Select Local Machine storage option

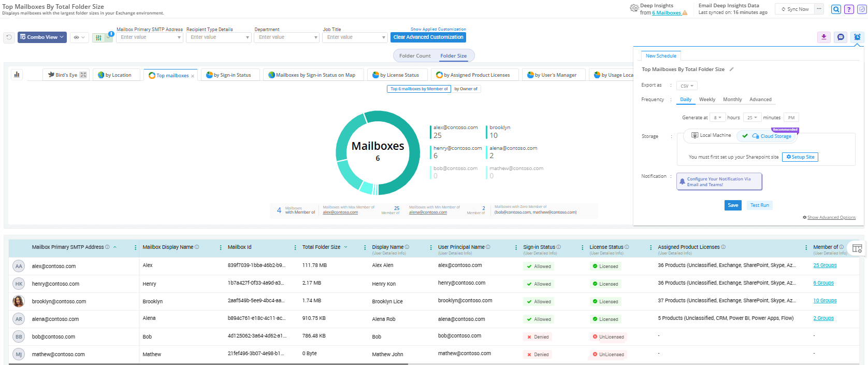coord(711,135)
